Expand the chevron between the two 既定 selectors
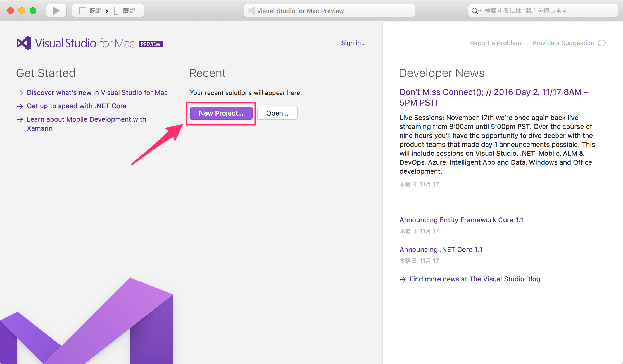This screenshot has width=623, height=364. [x=107, y=11]
